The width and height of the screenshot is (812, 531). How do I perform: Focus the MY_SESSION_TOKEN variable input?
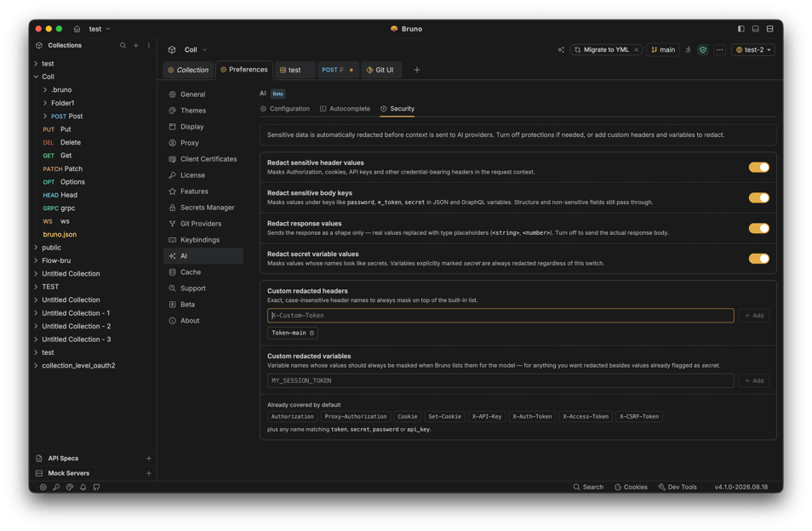pyautogui.click(x=500, y=380)
